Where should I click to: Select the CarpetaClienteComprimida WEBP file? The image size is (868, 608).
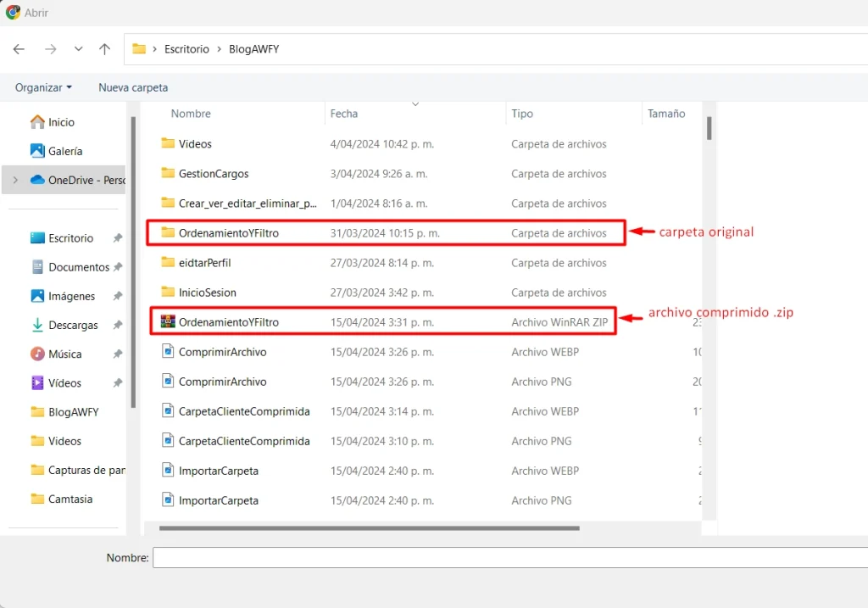click(x=243, y=411)
